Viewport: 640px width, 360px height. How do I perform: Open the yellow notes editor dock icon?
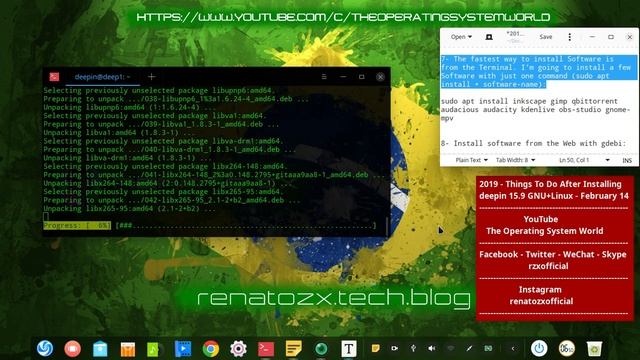[293, 349]
